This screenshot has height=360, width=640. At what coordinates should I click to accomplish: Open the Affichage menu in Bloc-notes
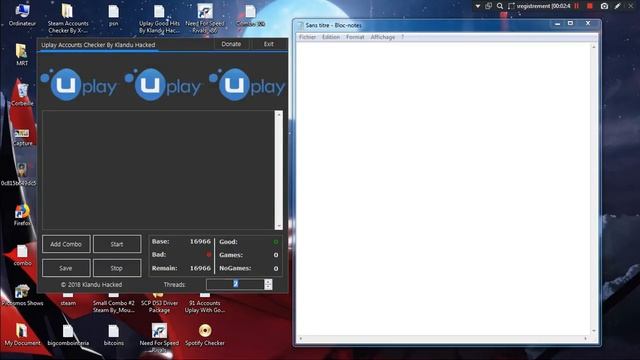[x=382, y=37]
